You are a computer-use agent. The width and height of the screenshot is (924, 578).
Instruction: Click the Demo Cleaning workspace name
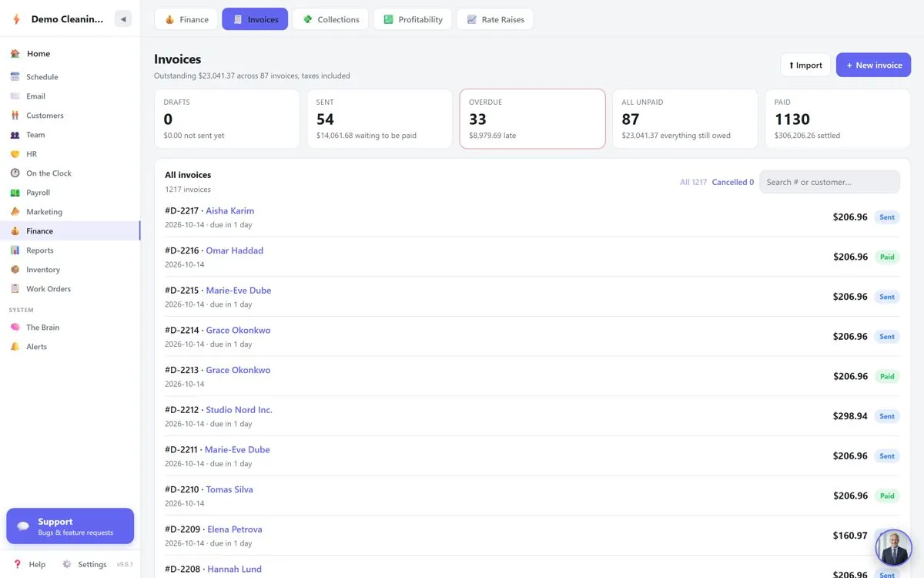click(67, 19)
